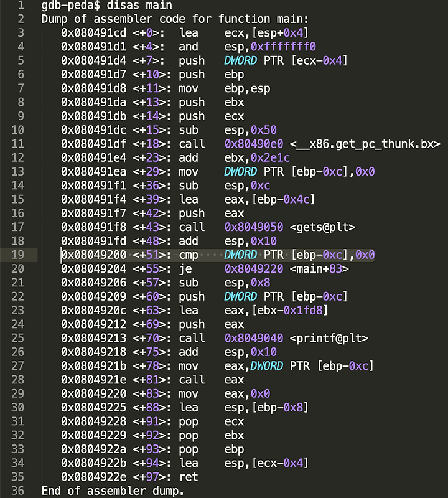This screenshot has width=448, height=498.
Task: Click 'End of assembler dump.' text
Action: [113, 491]
